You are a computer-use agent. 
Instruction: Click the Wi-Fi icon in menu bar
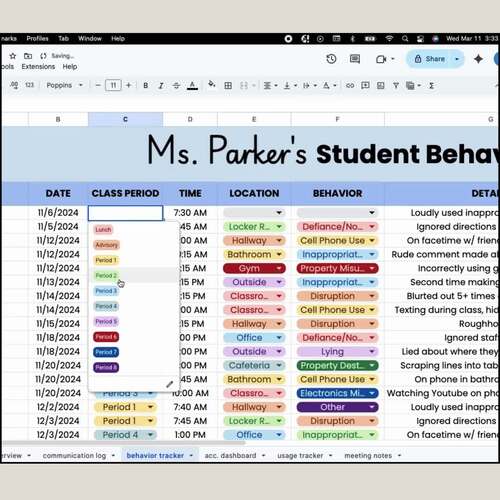tap(389, 39)
